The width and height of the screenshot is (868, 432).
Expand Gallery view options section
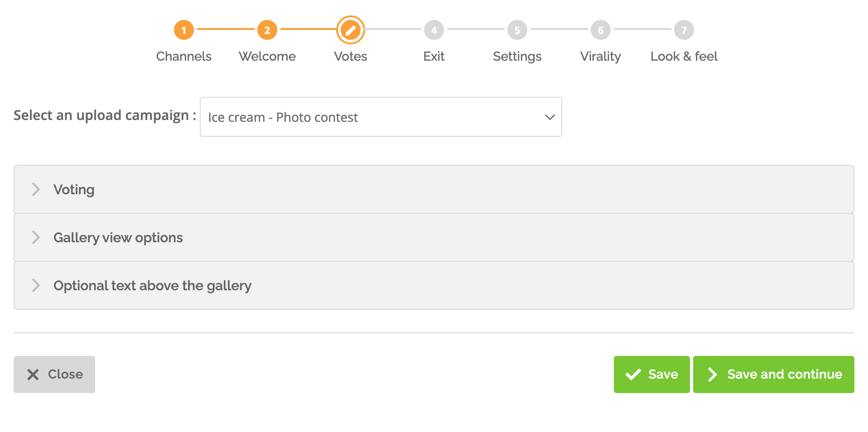click(434, 237)
